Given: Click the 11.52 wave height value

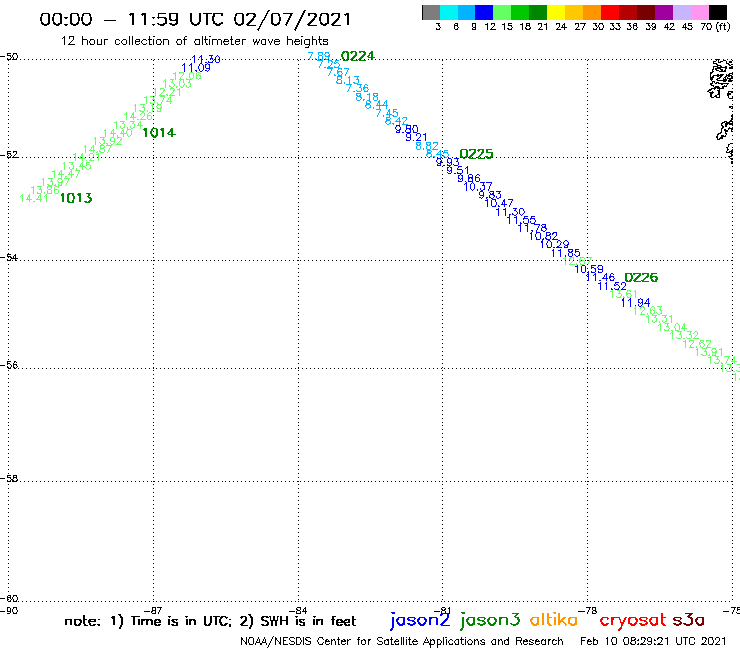Looking at the screenshot, I should click(612, 286).
